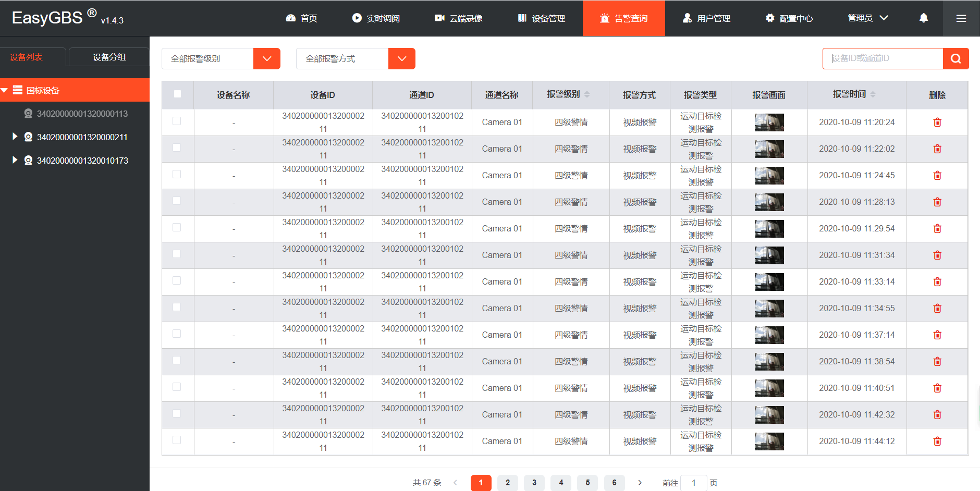
Task: Sort by the 报警级别 column arrows
Action: click(x=587, y=94)
